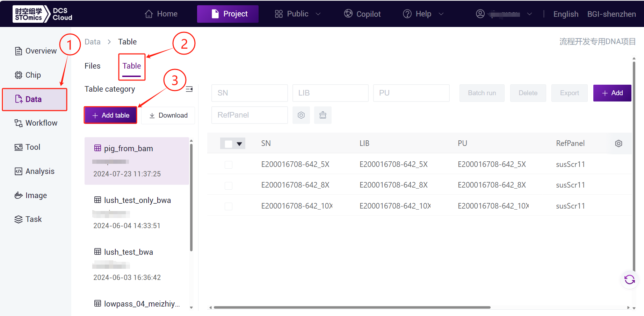Open Overview in the sidebar
The width and height of the screenshot is (644, 316).
tap(35, 51)
